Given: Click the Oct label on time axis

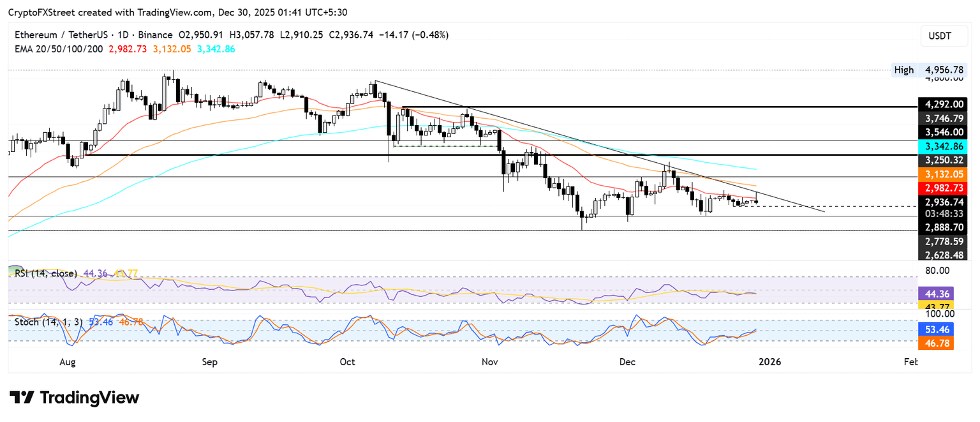Looking at the screenshot, I should click(x=347, y=362).
